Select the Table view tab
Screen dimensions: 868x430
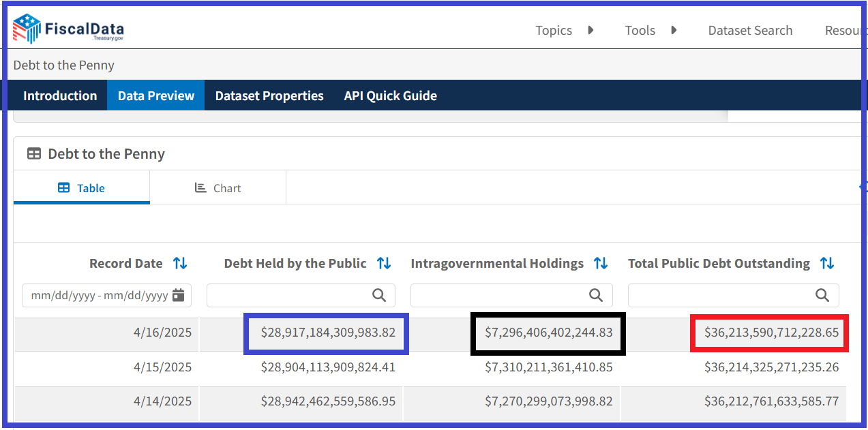pos(81,188)
